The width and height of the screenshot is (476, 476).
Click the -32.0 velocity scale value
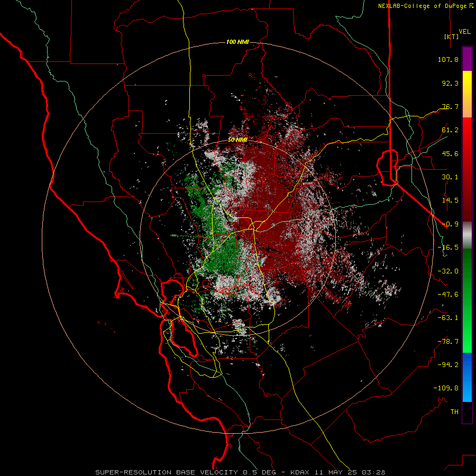(x=448, y=271)
